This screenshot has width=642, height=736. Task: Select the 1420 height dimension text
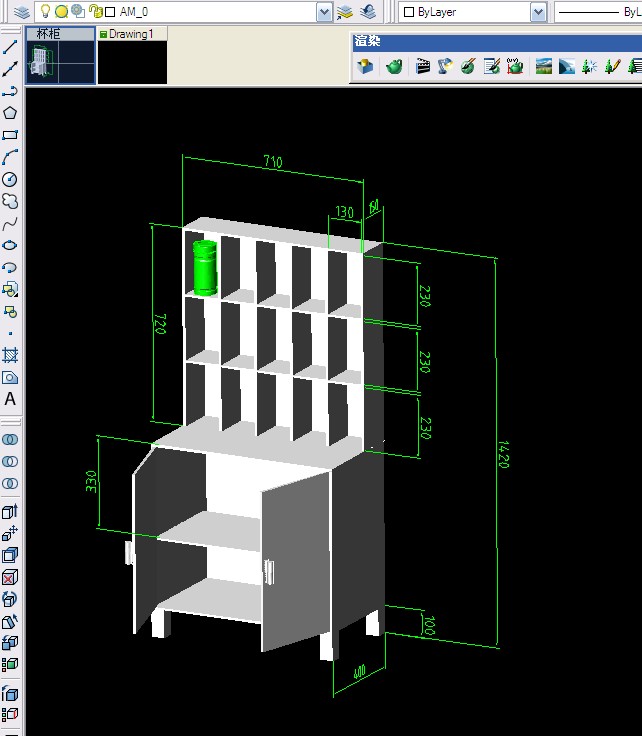[x=503, y=454]
